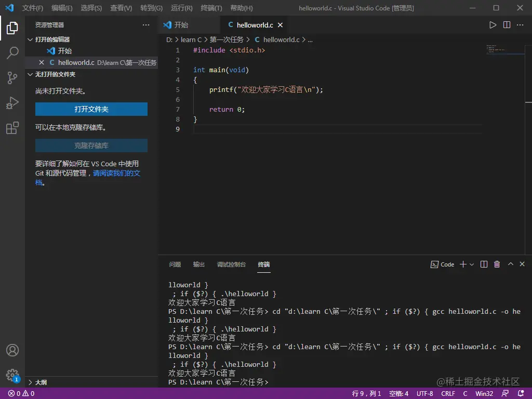Screen dimensions: 532x399
Task: Change the UTF-8 encoding in status bar
Action: [424, 394]
